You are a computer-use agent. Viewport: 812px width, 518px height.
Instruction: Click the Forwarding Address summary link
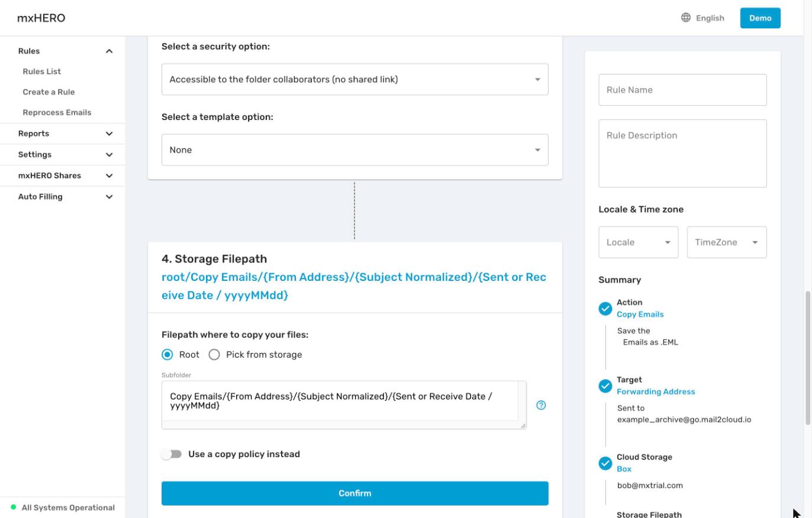tap(656, 392)
